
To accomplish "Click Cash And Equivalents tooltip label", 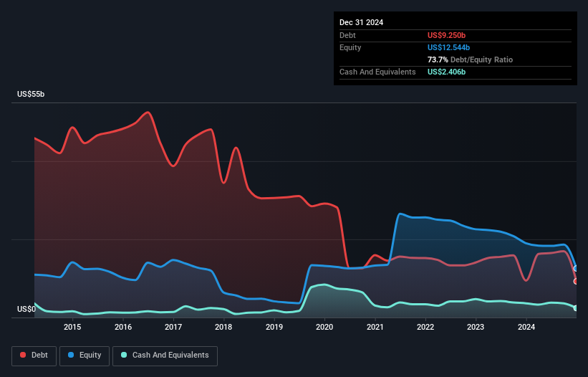I will point(377,72).
